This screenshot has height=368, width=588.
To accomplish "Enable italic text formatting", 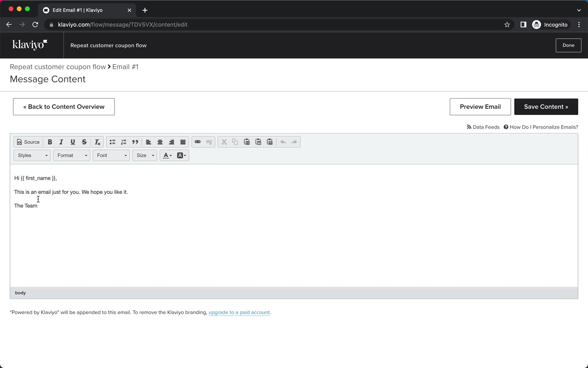I will coord(61,142).
